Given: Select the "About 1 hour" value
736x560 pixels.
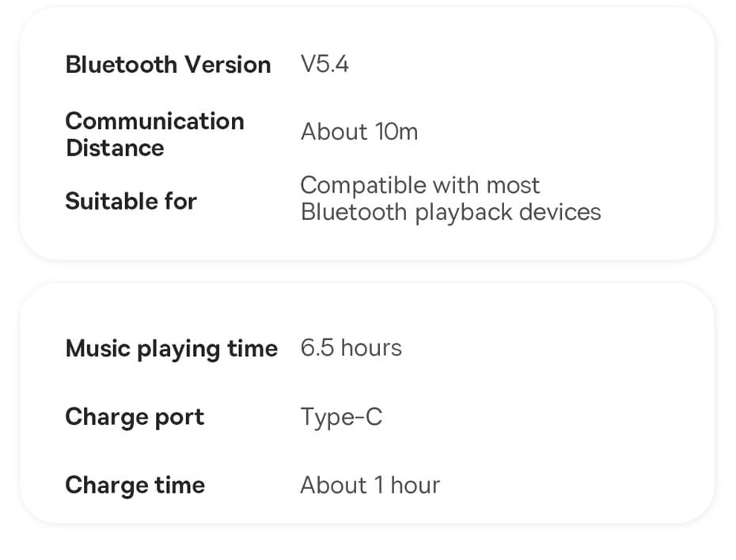Looking at the screenshot, I should pos(370,485).
